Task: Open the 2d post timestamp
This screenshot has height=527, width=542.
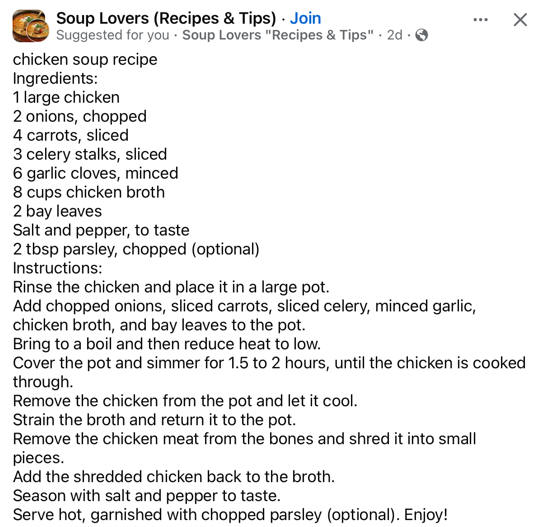Action: tap(394, 35)
